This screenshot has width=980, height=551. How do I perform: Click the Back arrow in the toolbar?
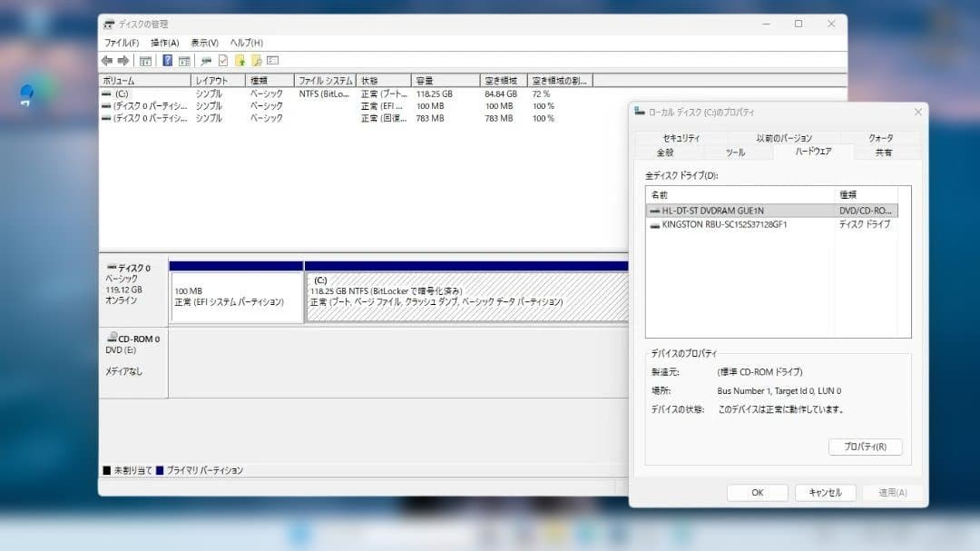coord(107,60)
